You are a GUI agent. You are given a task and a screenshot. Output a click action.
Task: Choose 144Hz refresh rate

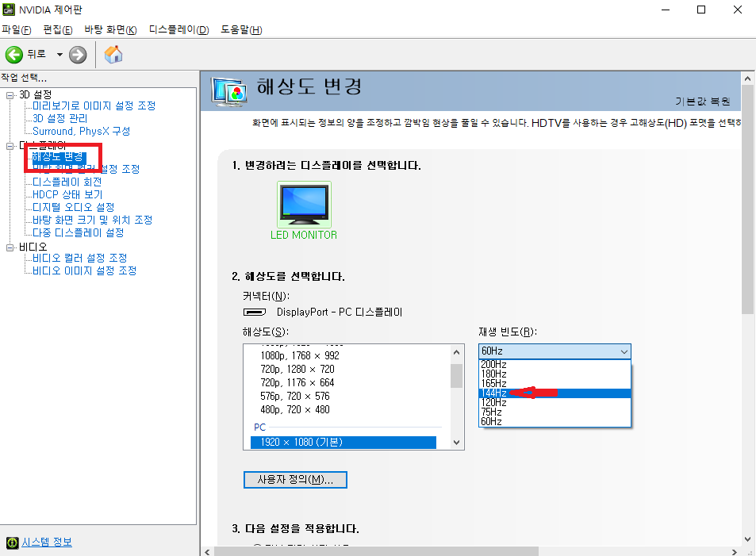click(555, 393)
